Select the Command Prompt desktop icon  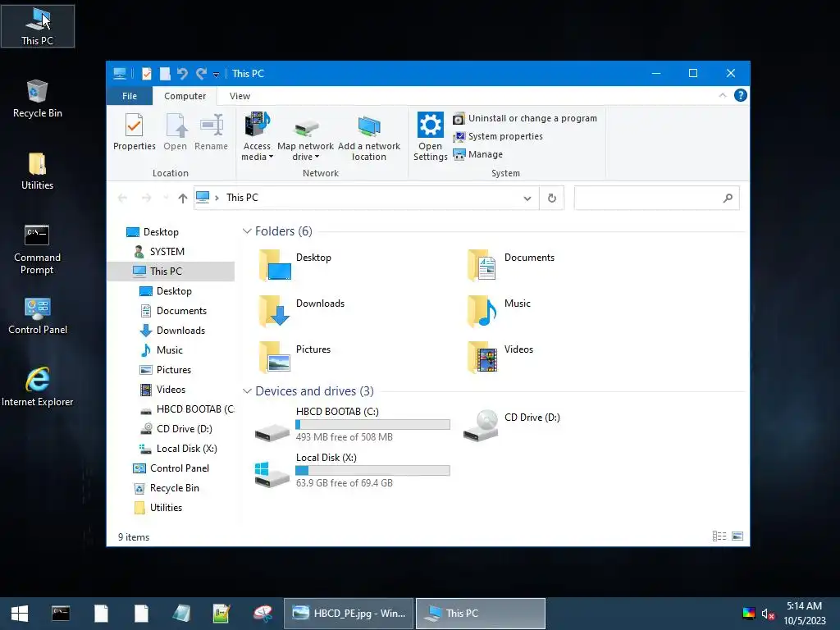38,249
